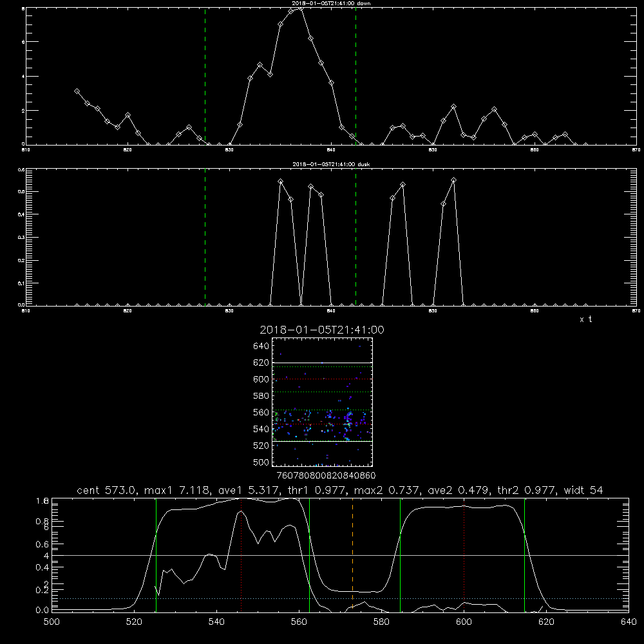Click the red dotted line at 600 in bottom plot
Screen dimensions: 644x644
click(464, 554)
